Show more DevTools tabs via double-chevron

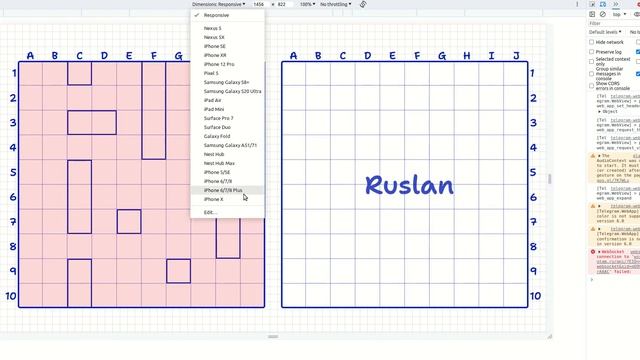tap(616, 4)
